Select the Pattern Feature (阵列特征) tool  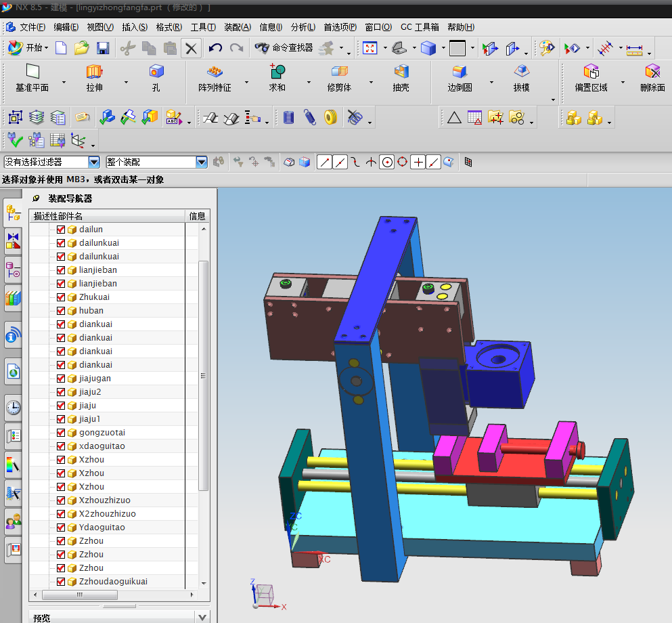tap(215, 78)
